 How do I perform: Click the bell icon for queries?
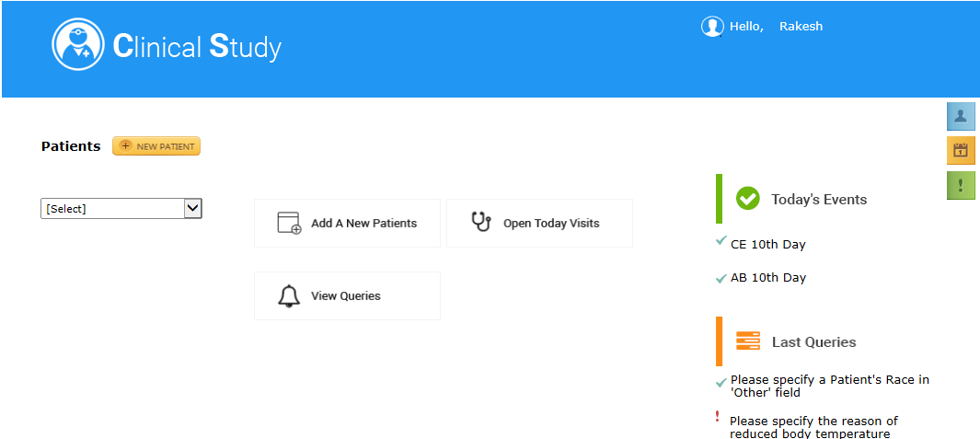(288, 295)
